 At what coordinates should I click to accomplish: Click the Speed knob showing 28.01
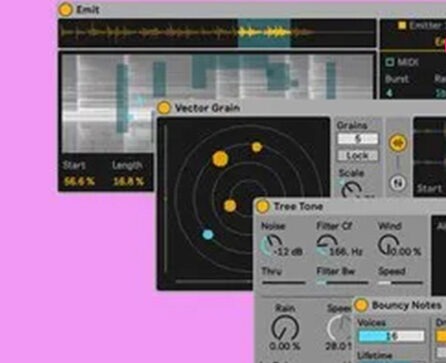pyautogui.click(x=340, y=328)
